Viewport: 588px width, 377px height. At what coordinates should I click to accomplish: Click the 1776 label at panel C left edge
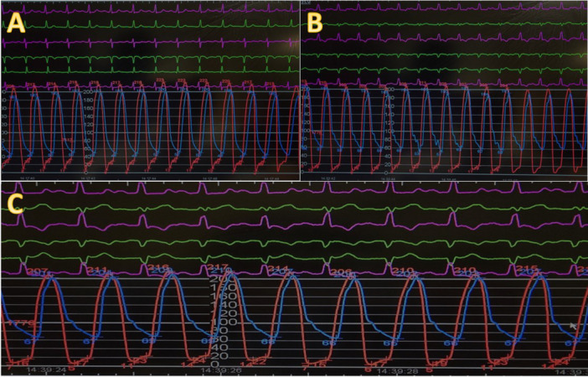(22, 323)
